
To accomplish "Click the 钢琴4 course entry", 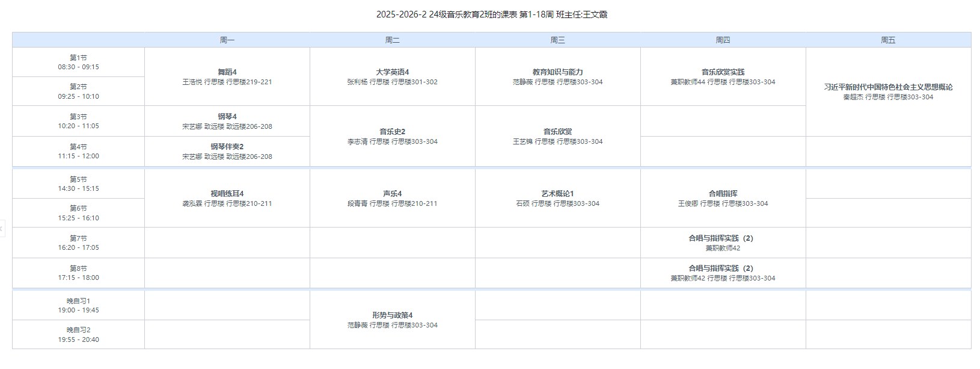I will [227, 121].
